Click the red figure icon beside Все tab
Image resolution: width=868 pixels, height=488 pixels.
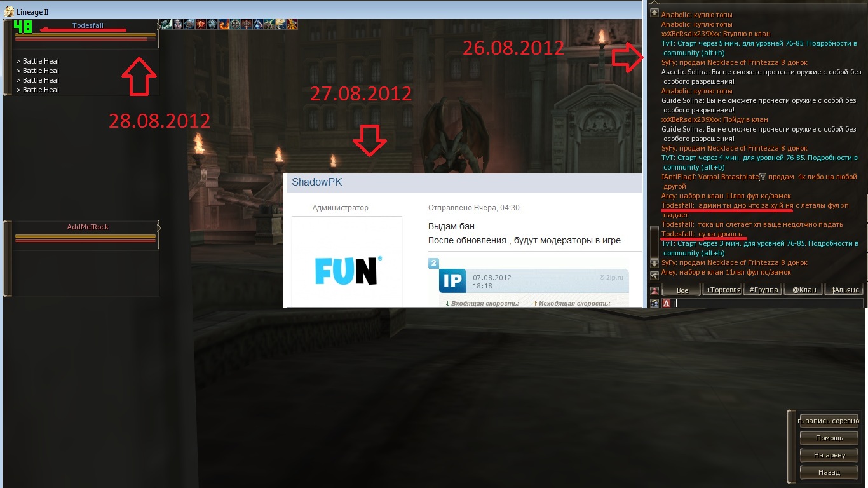tap(654, 290)
